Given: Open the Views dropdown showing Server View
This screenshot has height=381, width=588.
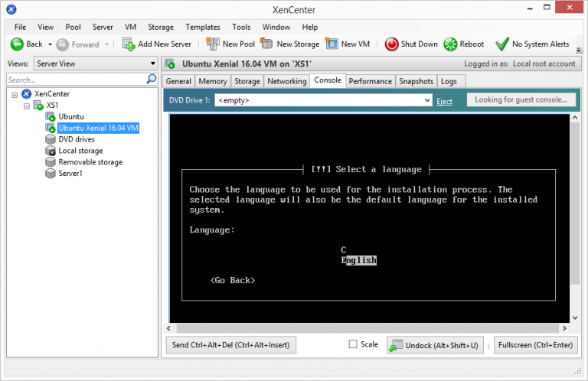Looking at the screenshot, I should click(95, 63).
